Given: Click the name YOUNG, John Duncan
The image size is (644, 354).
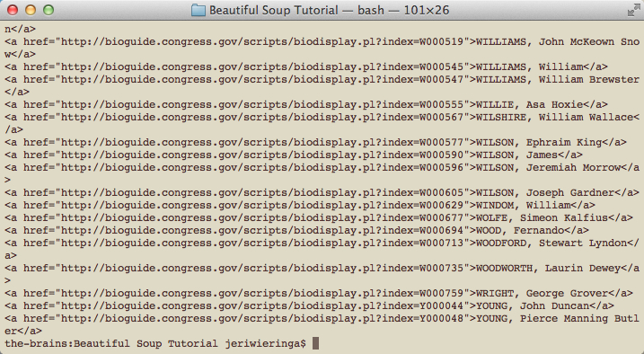Looking at the screenshot, I should tap(533, 305).
